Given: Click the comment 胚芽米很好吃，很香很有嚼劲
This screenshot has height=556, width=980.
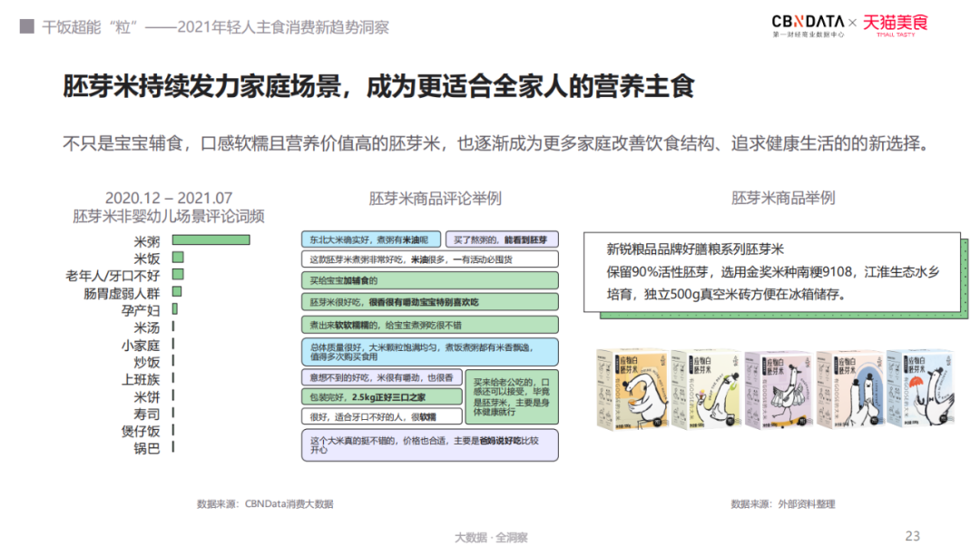Looking at the screenshot, I should tap(430, 302).
